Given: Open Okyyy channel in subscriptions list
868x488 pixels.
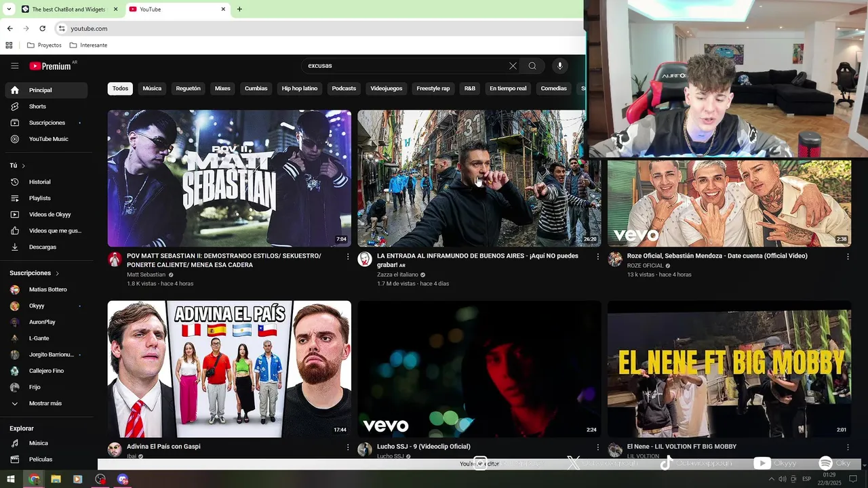Looking at the screenshot, I should pos(46,306).
